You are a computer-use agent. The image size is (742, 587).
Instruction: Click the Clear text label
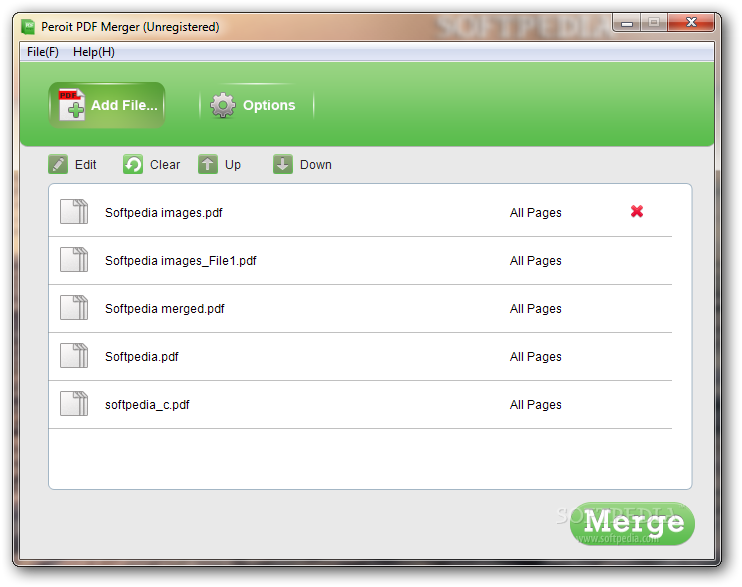(165, 165)
